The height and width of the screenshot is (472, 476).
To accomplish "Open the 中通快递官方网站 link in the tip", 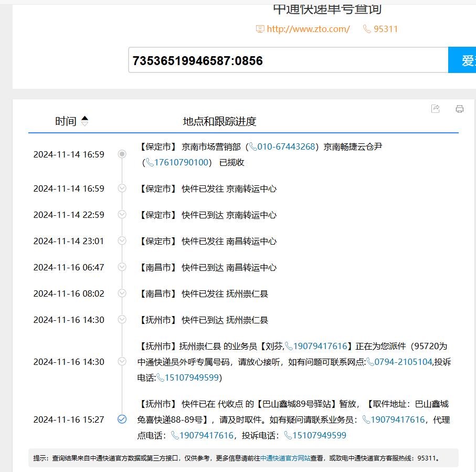I will [285, 458].
